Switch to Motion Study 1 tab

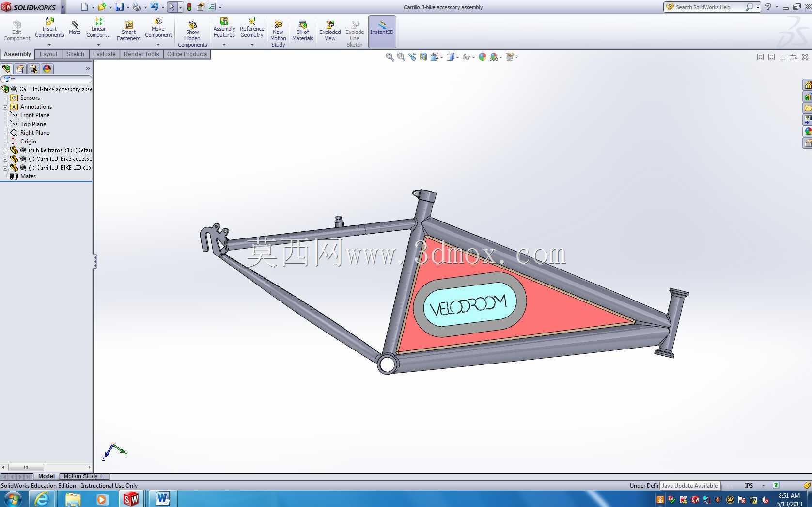tap(83, 476)
